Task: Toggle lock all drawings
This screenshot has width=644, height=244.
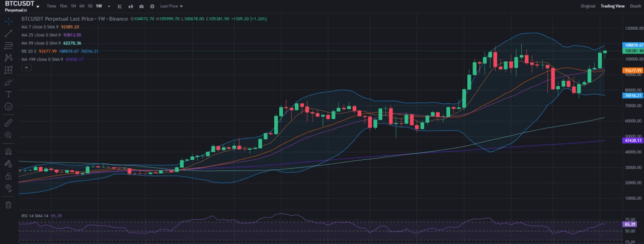Action: [x=8, y=176]
